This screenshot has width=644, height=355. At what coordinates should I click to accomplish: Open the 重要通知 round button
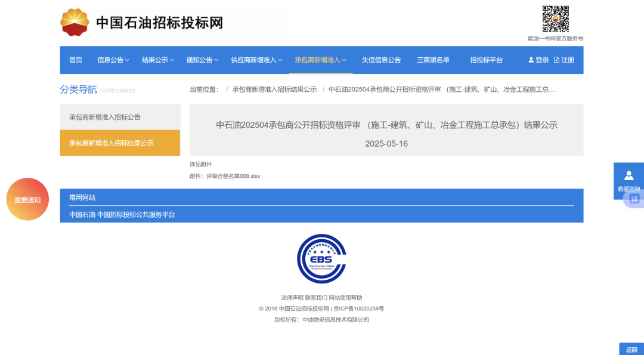pos(27,199)
